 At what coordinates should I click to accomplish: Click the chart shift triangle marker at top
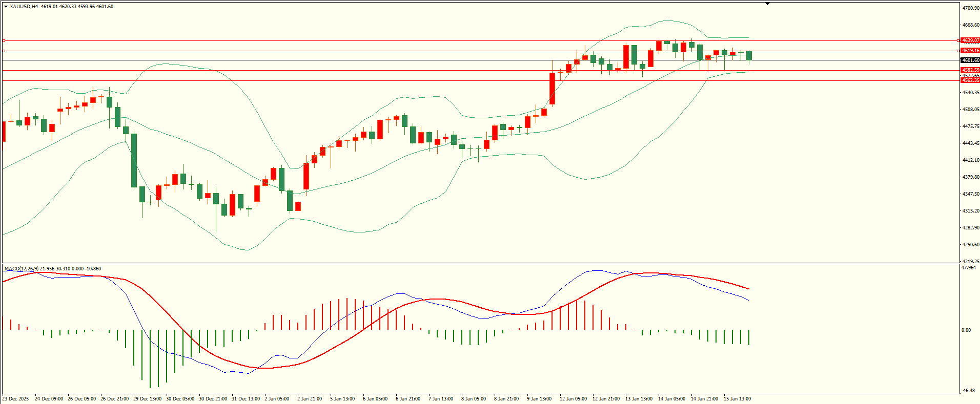pos(767,4)
